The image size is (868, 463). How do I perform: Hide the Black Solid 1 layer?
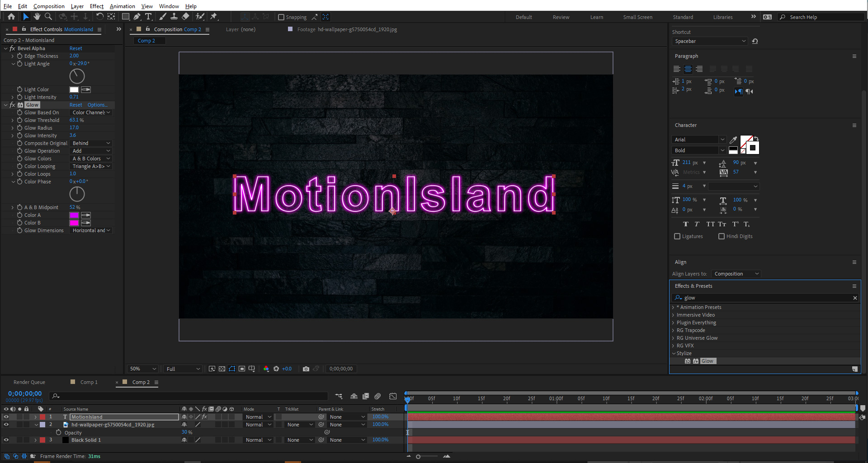pyautogui.click(x=6, y=440)
